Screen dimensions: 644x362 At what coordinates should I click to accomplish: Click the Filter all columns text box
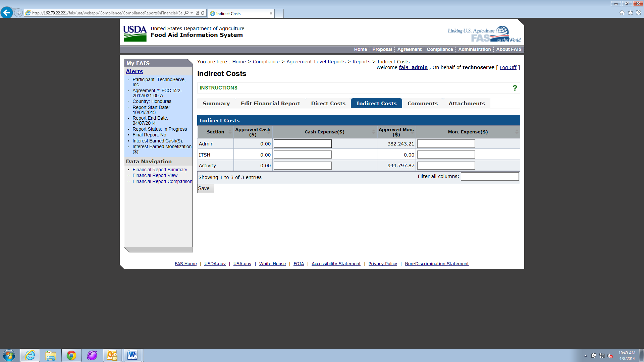490,177
